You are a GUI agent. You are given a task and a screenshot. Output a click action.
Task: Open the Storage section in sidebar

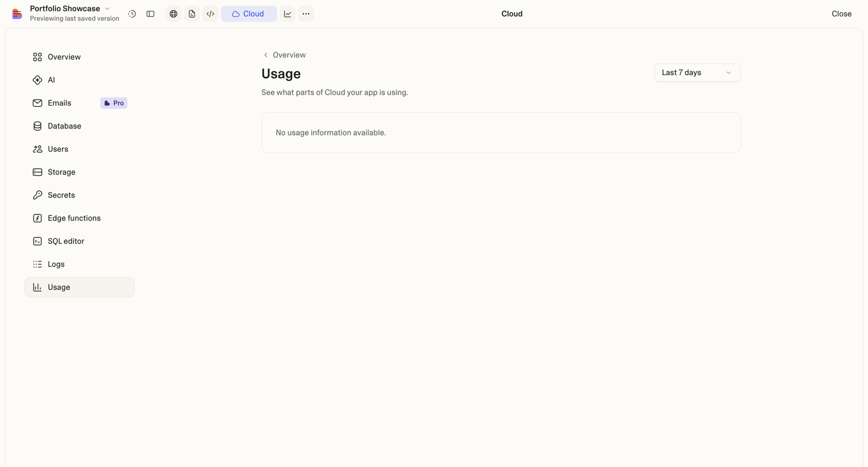[79, 172]
